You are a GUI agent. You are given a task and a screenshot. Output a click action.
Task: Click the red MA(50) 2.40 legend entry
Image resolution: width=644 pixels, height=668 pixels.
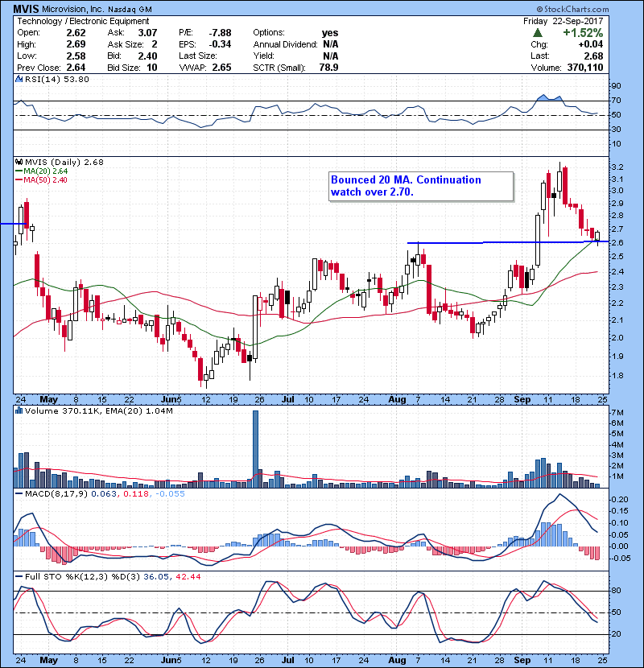[x=41, y=179]
